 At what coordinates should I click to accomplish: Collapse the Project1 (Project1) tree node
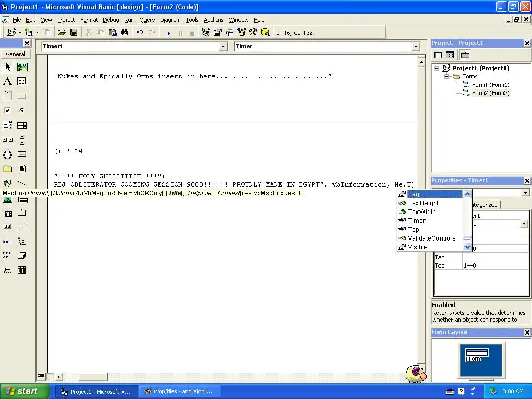point(436,68)
